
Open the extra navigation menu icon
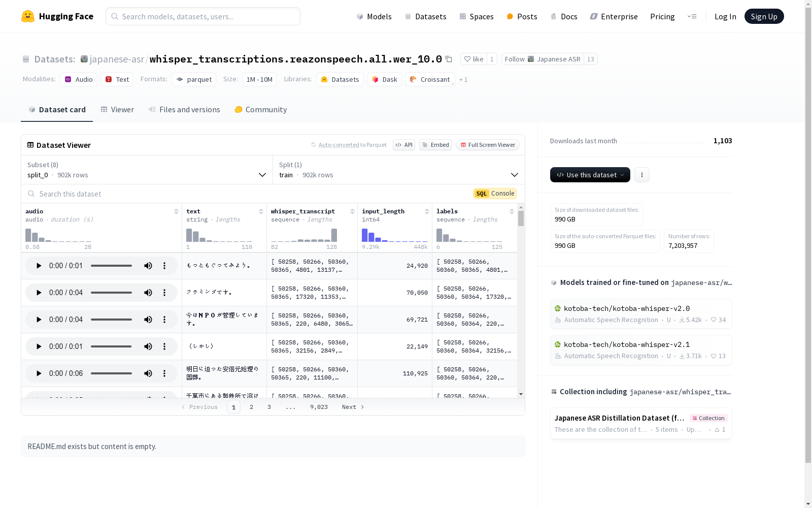[x=692, y=16]
